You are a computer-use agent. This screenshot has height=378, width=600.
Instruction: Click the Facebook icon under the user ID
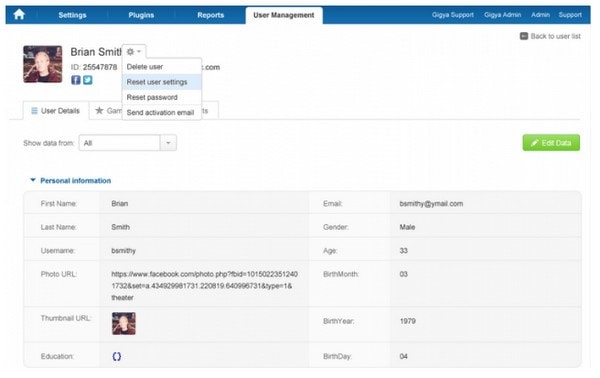click(76, 80)
